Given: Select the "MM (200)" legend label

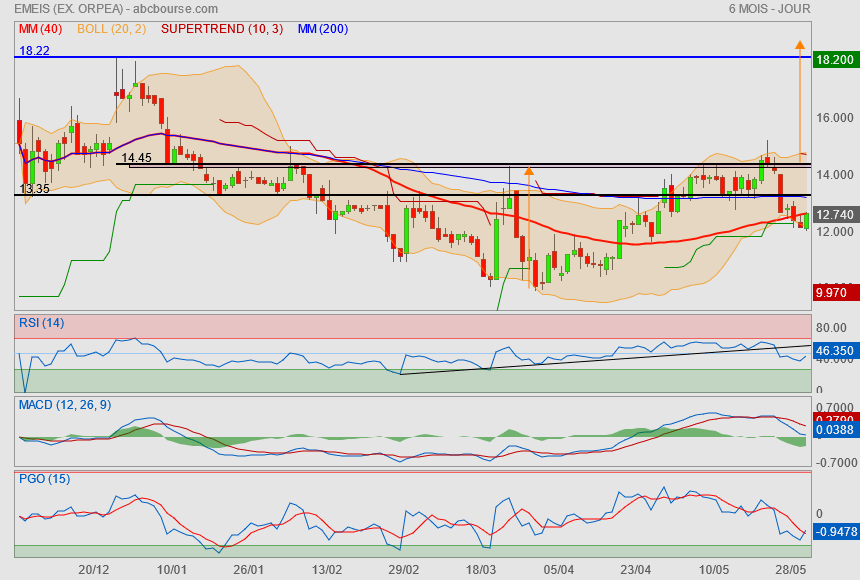Looking at the screenshot, I should pyautogui.click(x=323, y=29).
